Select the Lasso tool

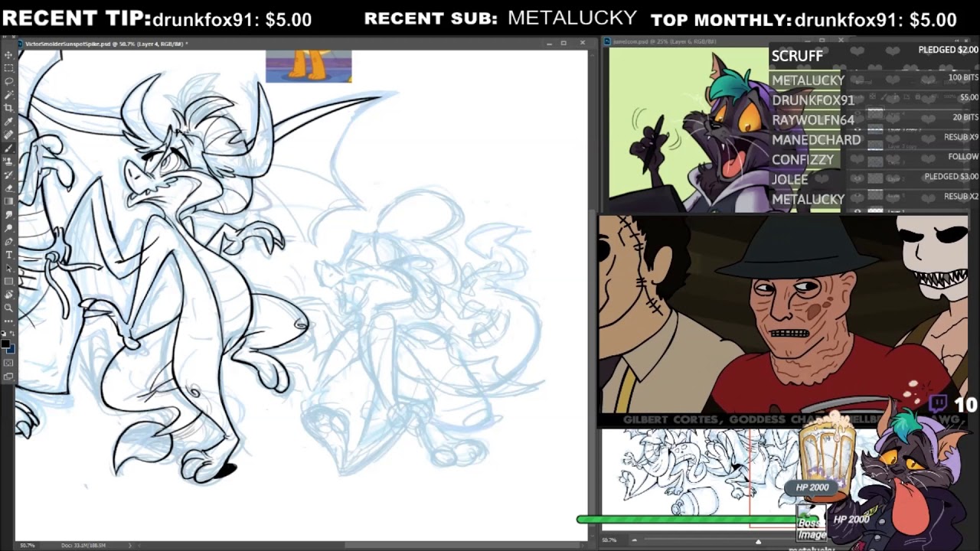click(x=8, y=81)
